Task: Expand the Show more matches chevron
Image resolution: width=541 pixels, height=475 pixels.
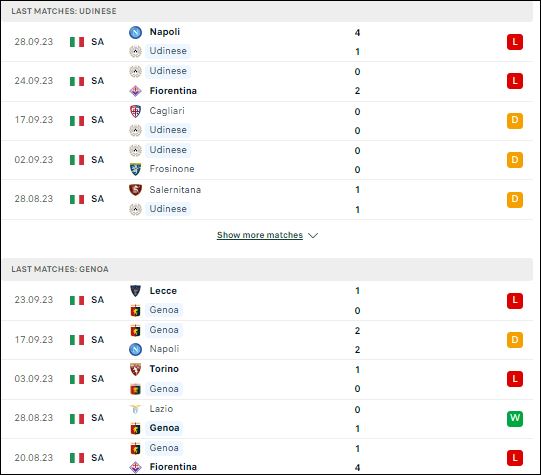Action: coord(313,236)
